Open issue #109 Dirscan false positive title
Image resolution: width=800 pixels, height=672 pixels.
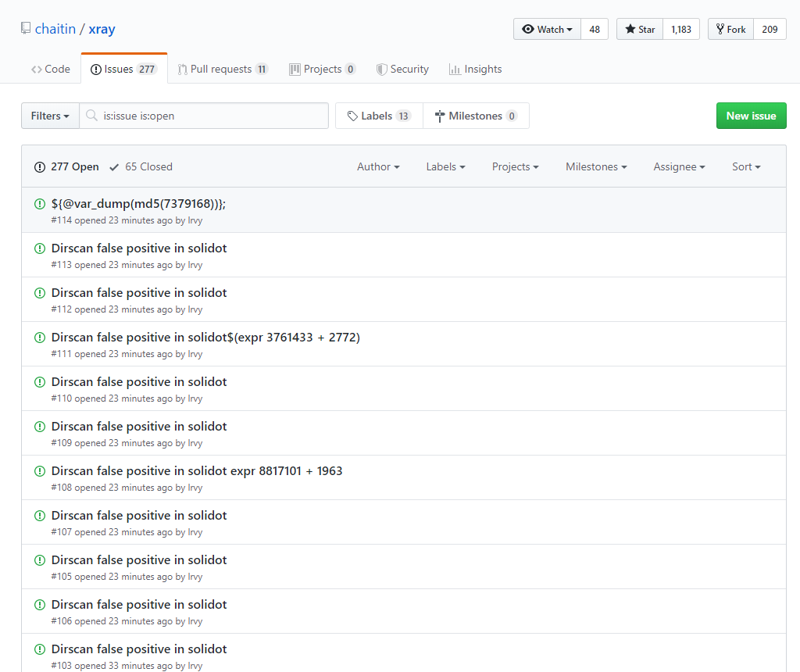[x=139, y=427]
